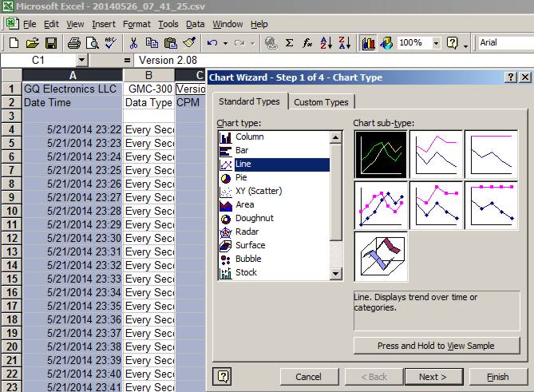Click the Redo arrow icon
Viewport: 534px width, 392px height.
pos(239,43)
